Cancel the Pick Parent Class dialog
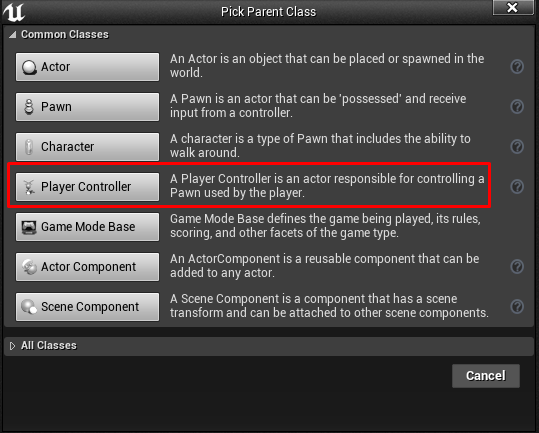This screenshot has height=433, width=539. point(486,376)
